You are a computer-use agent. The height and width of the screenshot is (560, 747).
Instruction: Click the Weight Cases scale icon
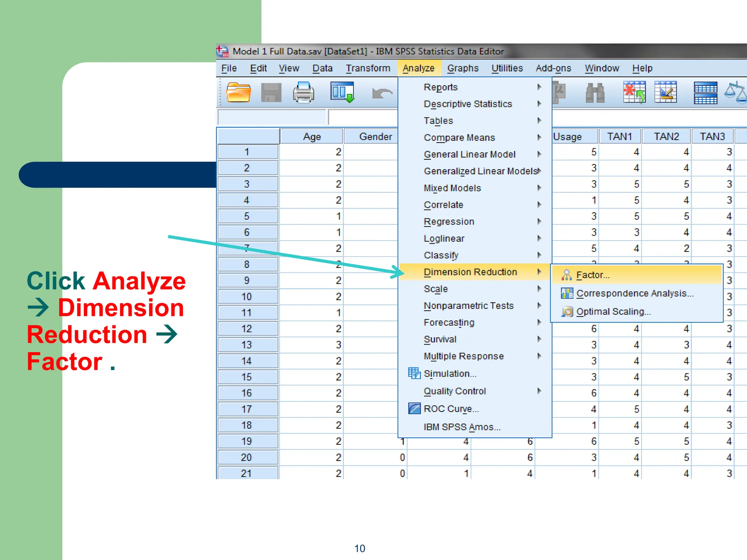[736, 93]
